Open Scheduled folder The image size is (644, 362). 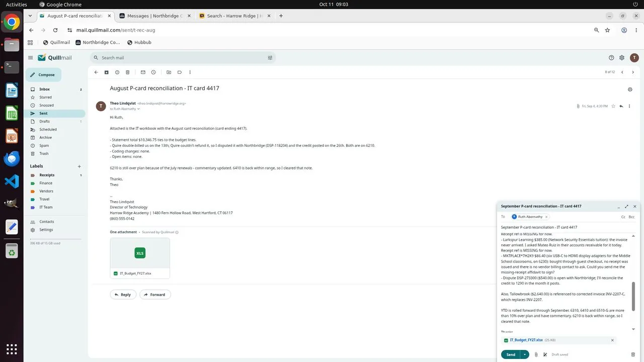click(x=55, y=129)
